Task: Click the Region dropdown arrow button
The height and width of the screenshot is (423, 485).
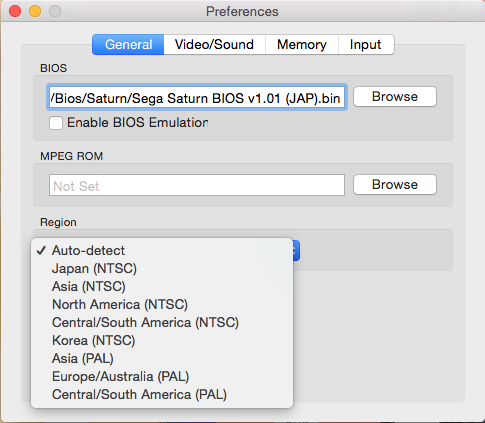Action: [x=296, y=251]
